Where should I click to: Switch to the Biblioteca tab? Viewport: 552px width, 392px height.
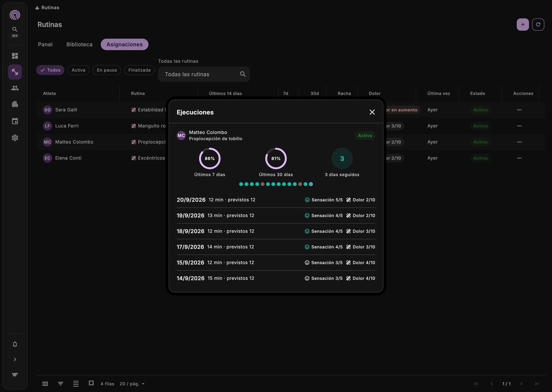(x=79, y=44)
